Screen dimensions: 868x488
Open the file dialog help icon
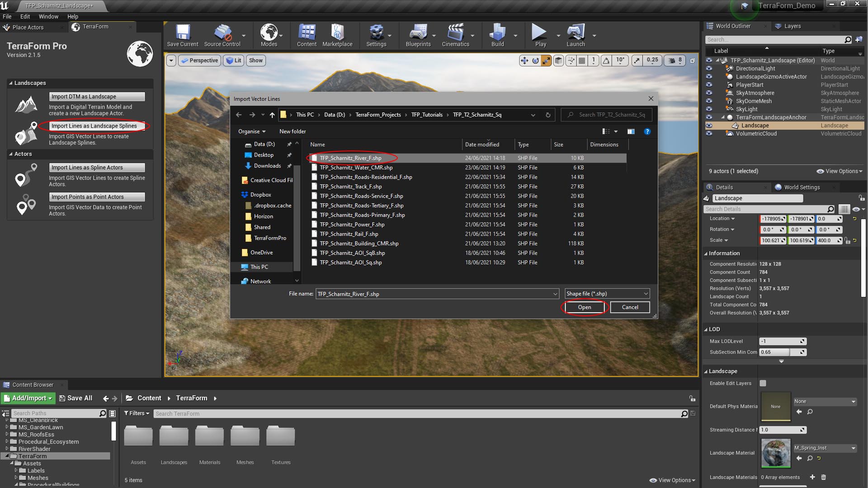pos(647,131)
